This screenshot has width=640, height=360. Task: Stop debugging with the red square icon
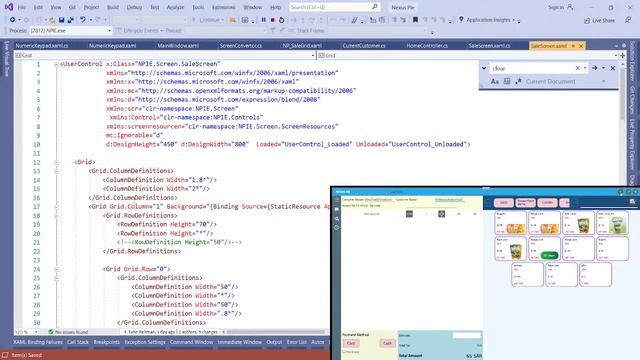273,20
